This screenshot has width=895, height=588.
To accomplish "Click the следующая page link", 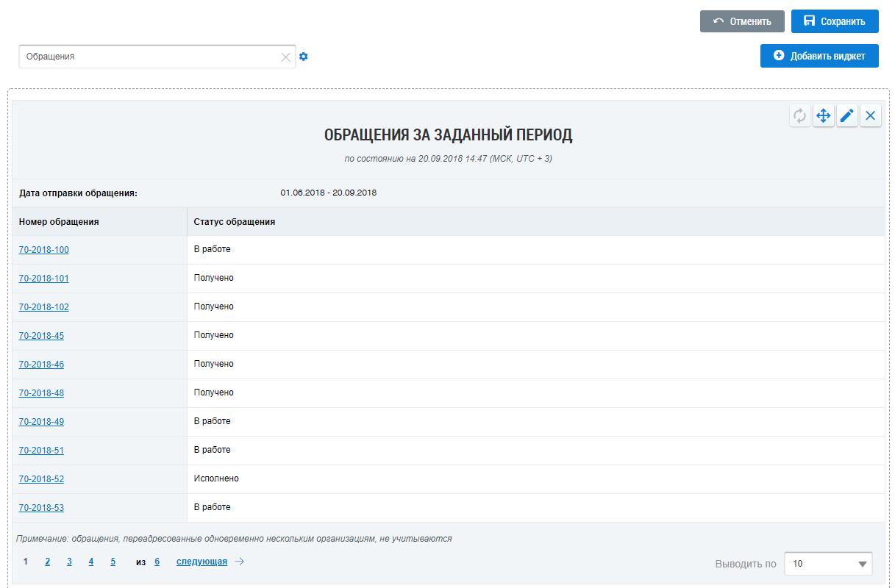I will 202,562.
